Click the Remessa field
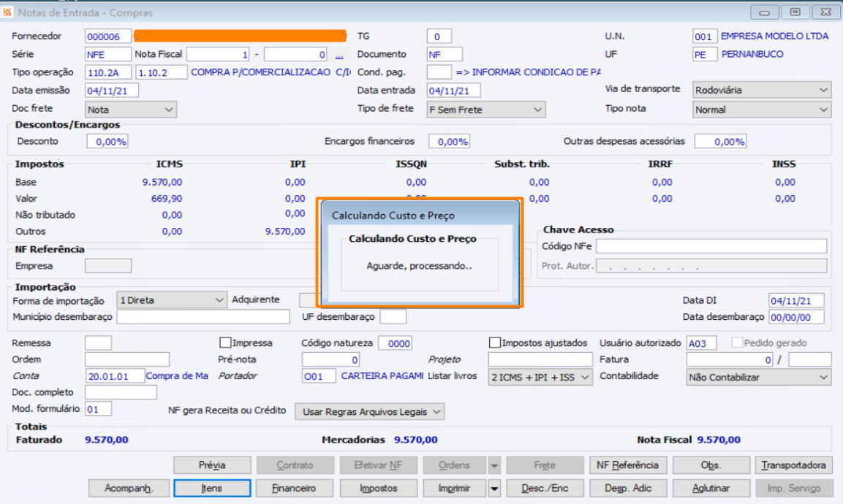The image size is (843, 504). (99, 343)
